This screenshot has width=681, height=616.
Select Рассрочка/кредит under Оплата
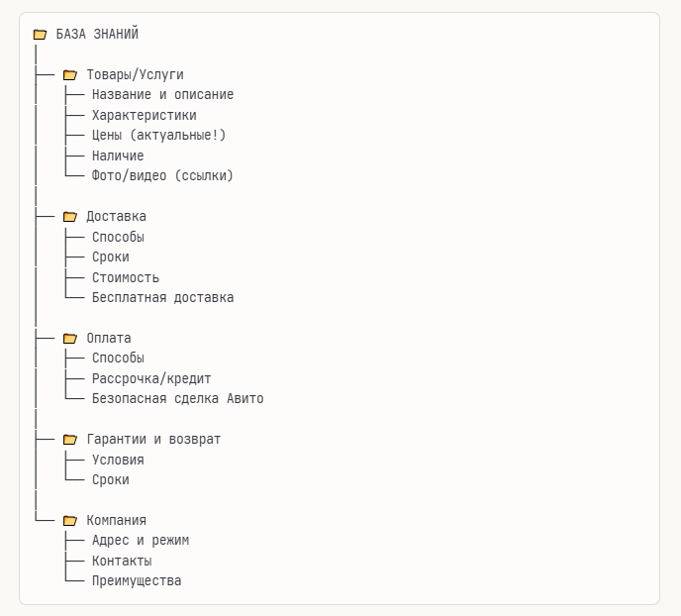(x=151, y=379)
